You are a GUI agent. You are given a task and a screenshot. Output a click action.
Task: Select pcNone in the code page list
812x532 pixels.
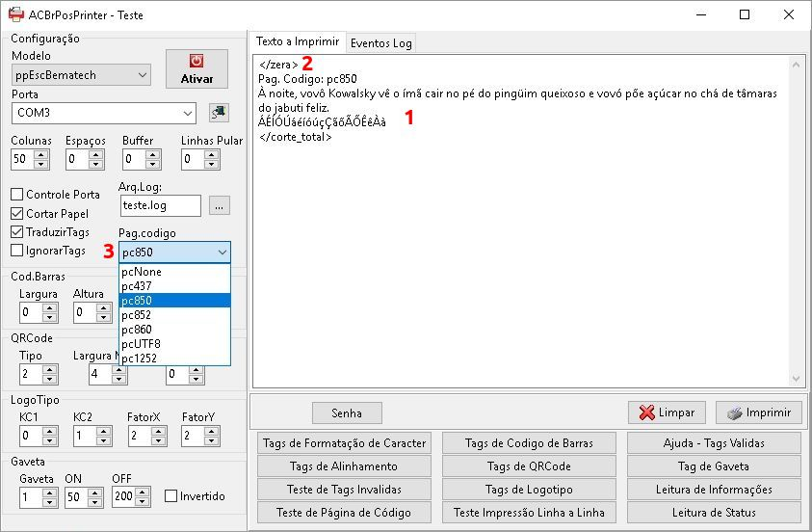(174, 272)
